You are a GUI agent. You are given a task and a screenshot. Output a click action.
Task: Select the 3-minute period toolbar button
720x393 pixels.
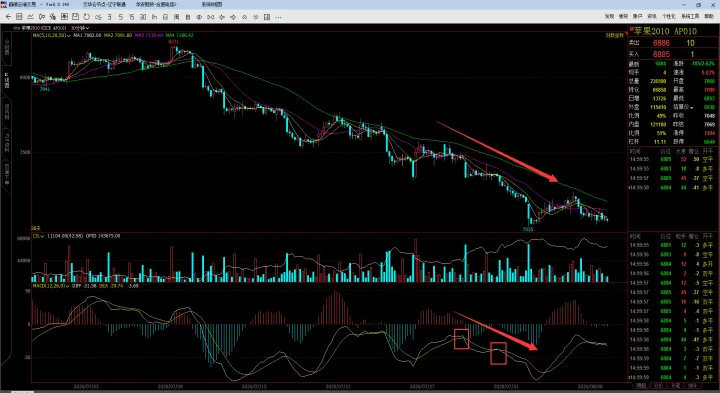(109, 17)
